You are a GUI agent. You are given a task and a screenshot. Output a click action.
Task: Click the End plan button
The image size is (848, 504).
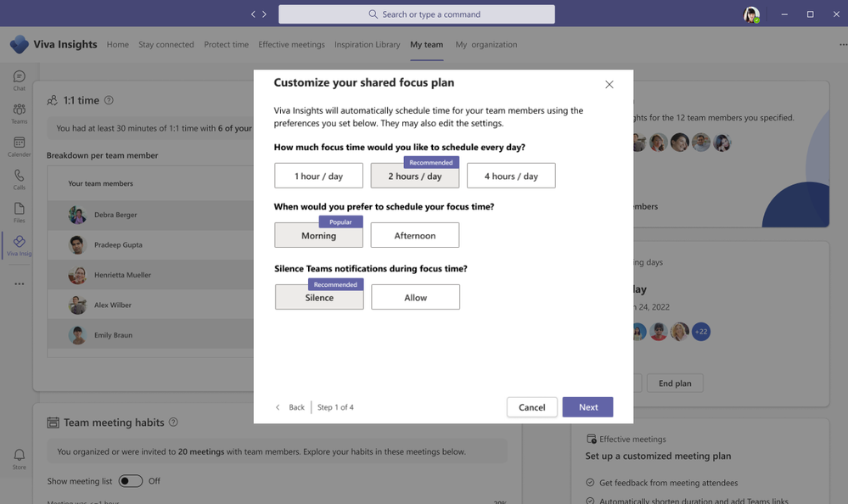tap(675, 383)
